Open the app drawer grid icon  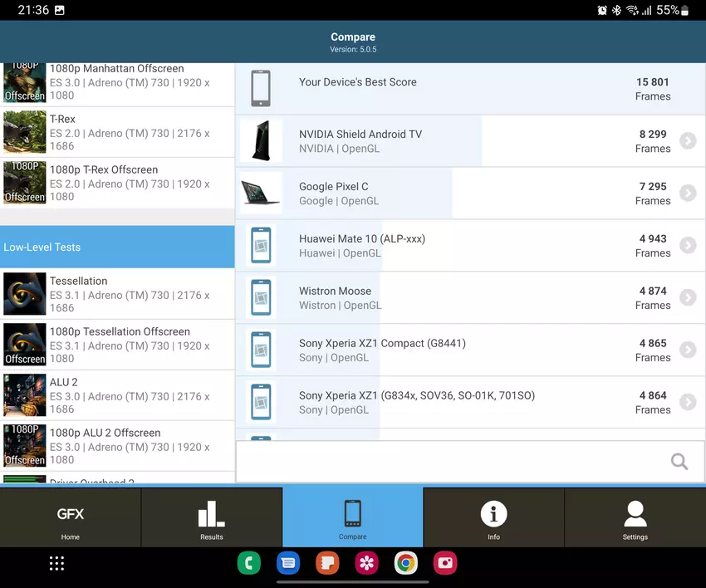tap(56, 563)
